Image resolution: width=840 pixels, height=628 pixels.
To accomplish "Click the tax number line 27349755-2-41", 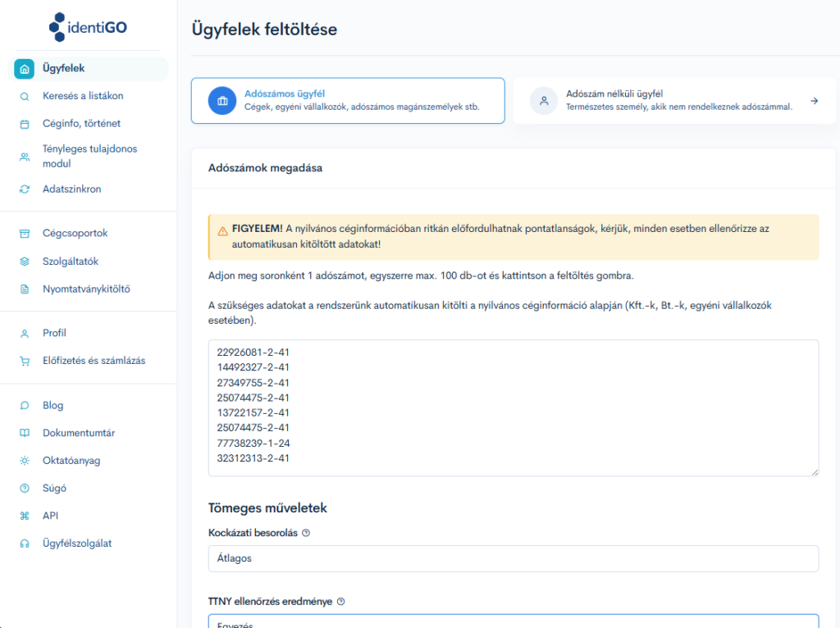I will click(253, 383).
